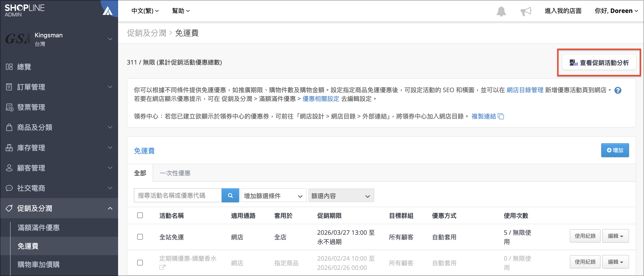Click the chart icon in 查看促銷活動分析

point(574,63)
